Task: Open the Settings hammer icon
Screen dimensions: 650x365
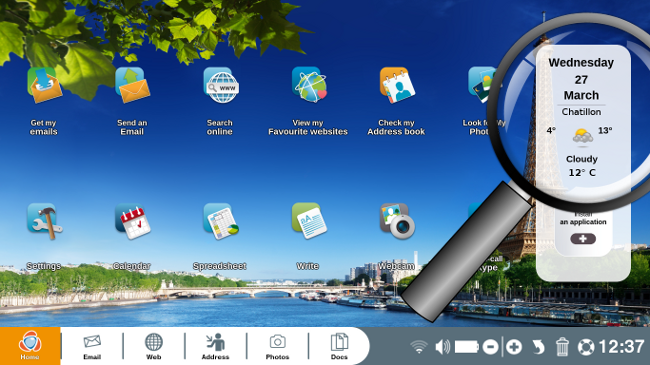Action: tap(44, 221)
